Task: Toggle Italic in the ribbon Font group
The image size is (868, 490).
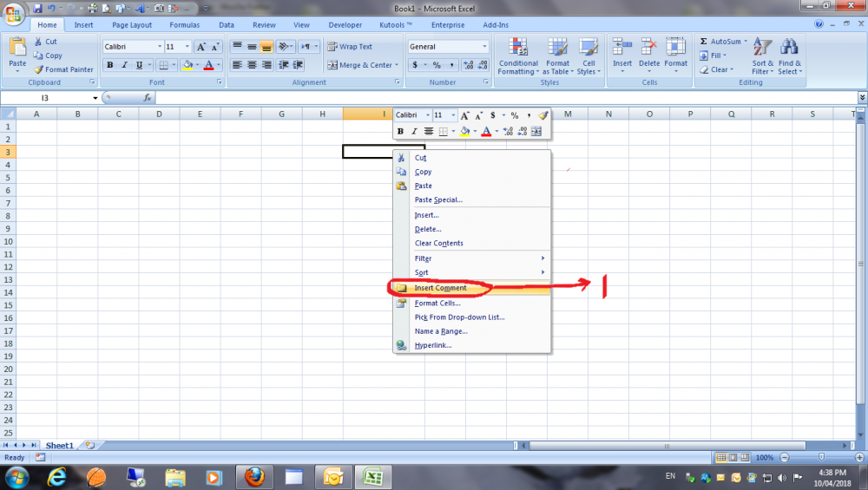Action: click(x=124, y=65)
